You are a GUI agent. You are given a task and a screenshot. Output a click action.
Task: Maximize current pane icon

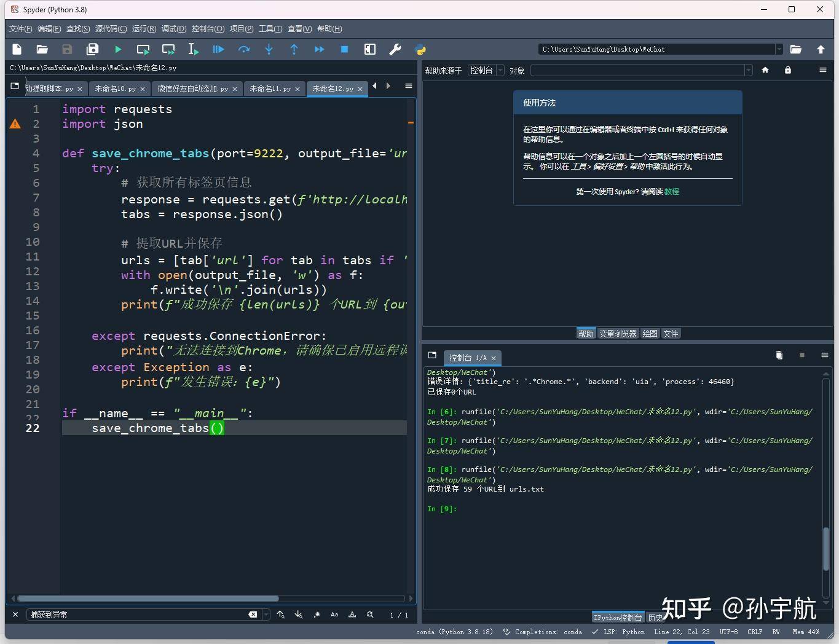coord(369,49)
